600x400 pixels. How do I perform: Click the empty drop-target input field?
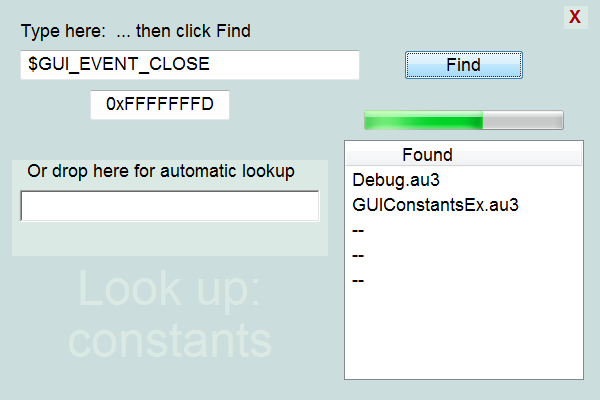170,206
